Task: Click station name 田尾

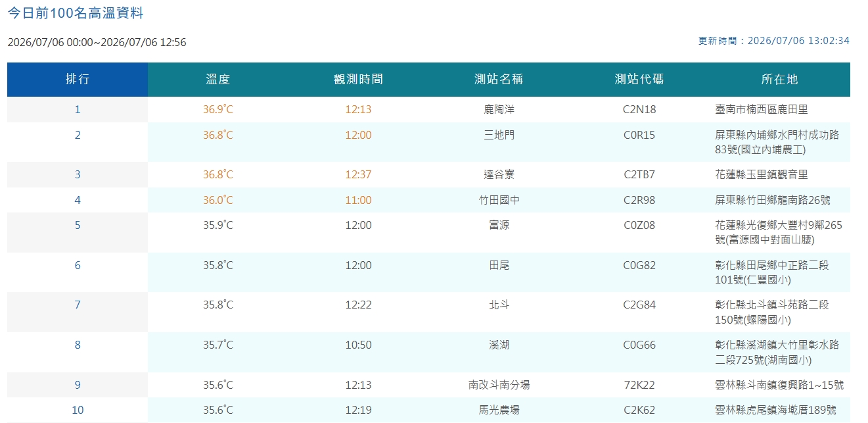Action: (499, 265)
